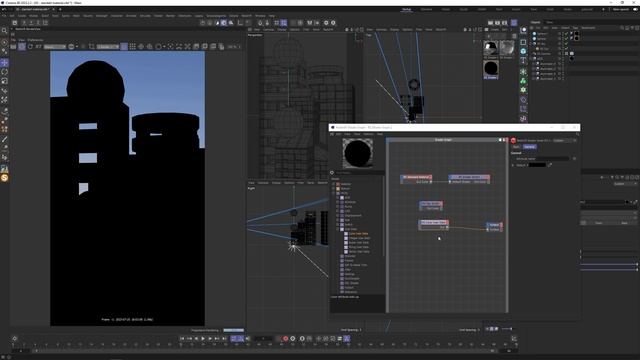Click the save image icon at RenderView toolbar end
The height and width of the screenshot is (360, 640).
pyautogui.click(x=221, y=47)
